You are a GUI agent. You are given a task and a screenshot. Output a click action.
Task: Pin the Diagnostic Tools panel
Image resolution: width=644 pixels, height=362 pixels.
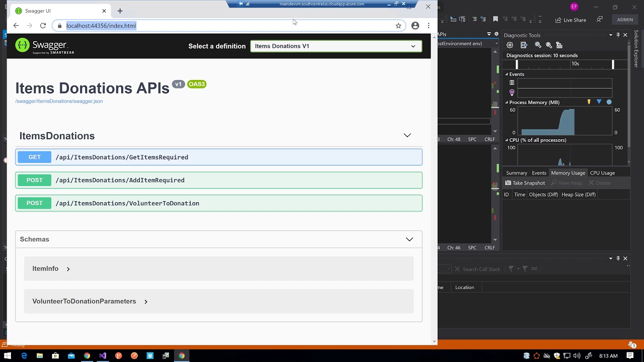[x=618, y=35]
